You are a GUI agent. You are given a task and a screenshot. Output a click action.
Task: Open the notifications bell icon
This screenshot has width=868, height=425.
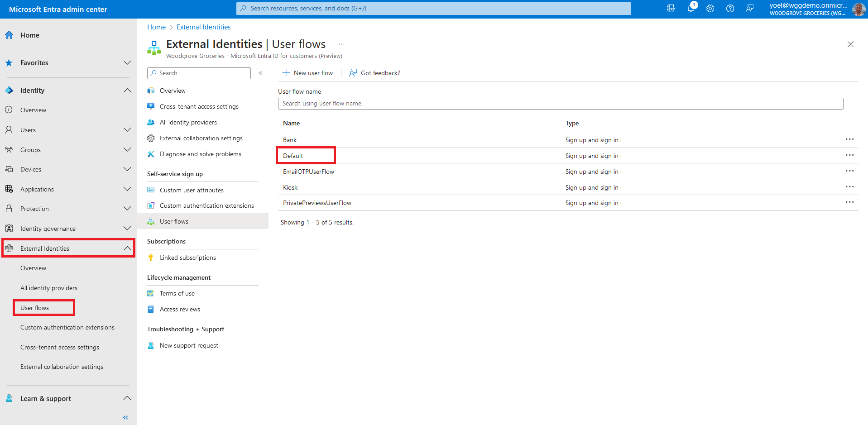click(691, 9)
